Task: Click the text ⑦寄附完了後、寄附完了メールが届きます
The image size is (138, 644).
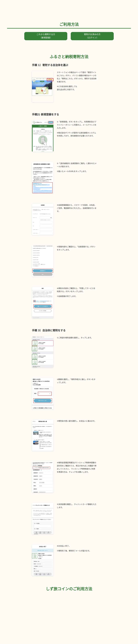Action: pos(74,551)
